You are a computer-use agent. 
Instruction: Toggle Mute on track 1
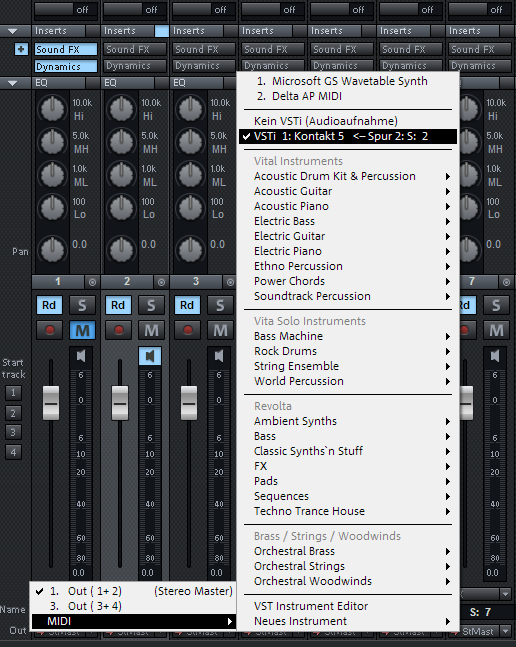(x=82, y=330)
